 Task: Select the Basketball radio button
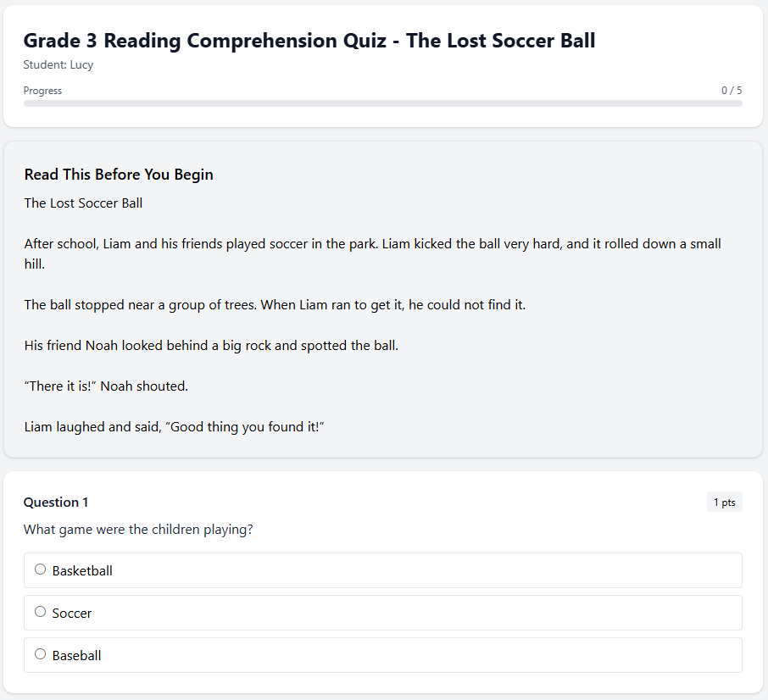40,569
